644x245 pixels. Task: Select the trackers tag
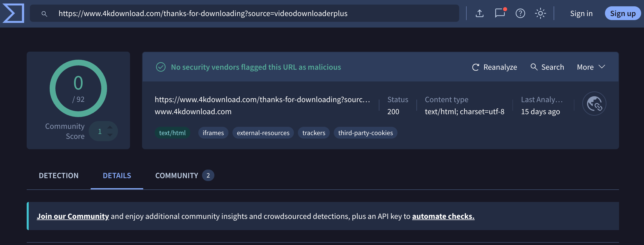(x=314, y=133)
